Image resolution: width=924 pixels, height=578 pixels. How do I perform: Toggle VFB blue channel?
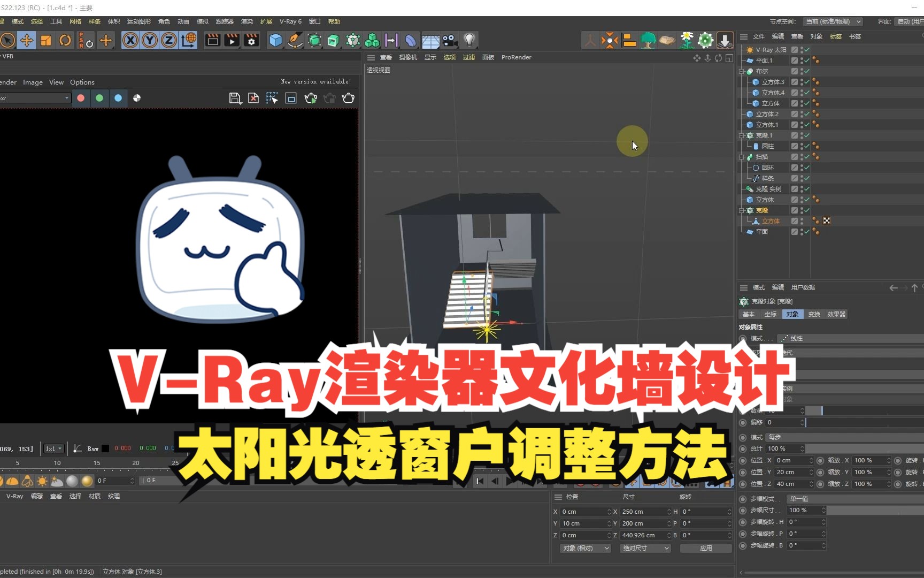click(118, 98)
